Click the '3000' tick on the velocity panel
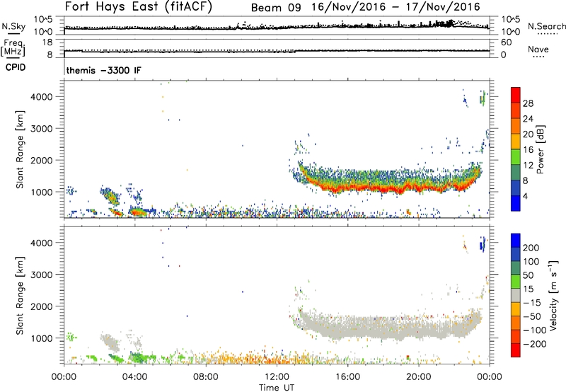 pyautogui.click(x=41, y=275)
